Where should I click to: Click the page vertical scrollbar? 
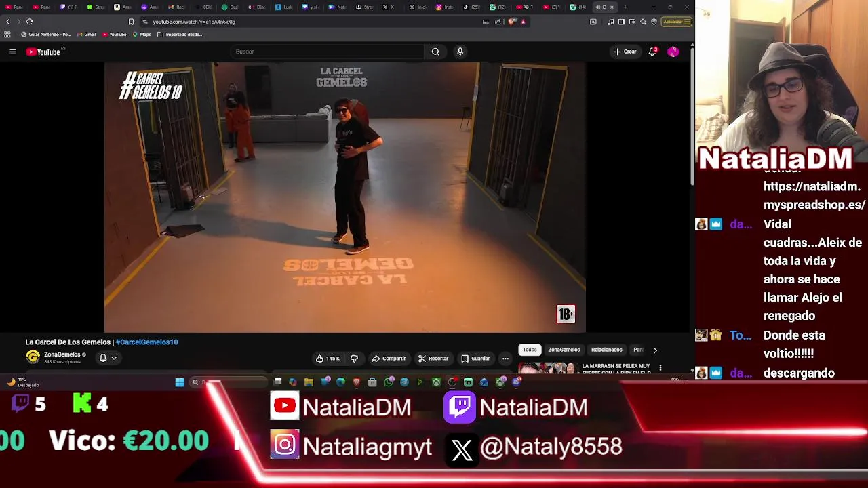click(692, 115)
